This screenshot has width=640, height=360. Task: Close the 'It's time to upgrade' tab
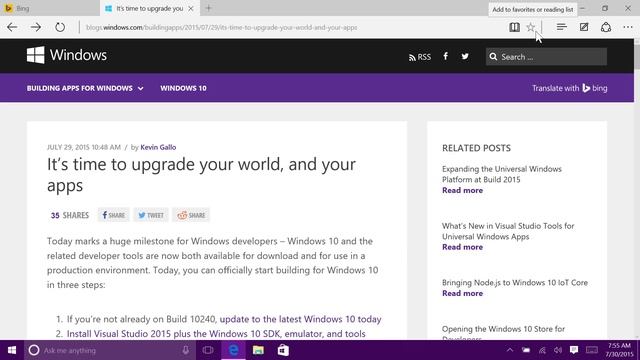tap(191, 8)
